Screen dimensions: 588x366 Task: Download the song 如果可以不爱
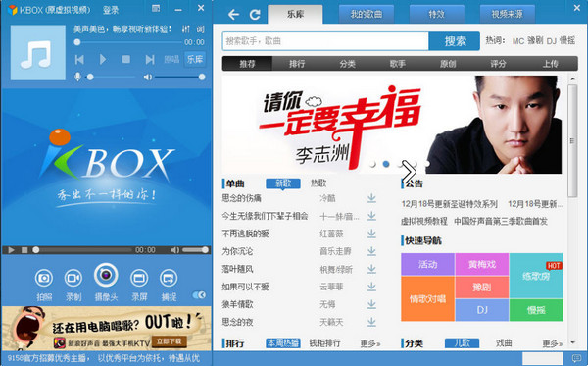tap(371, 287)
